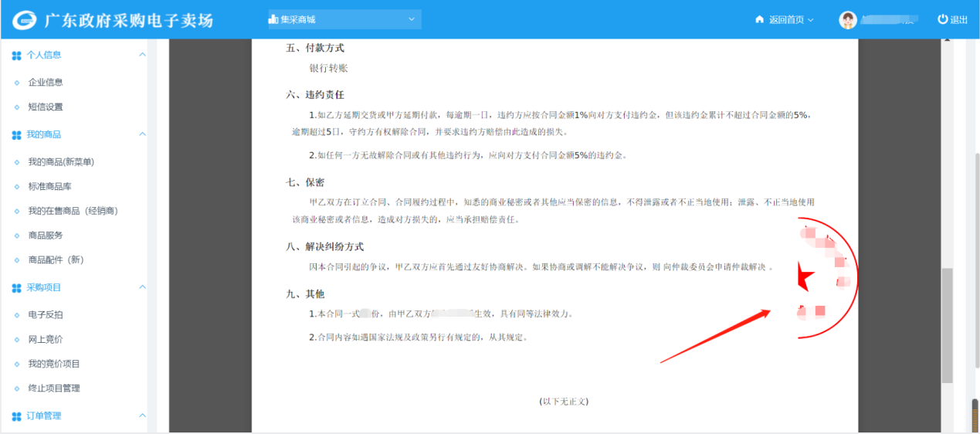Click the building icon beside 集采商城
Screen dimensions: 980x434
(273, 19)
